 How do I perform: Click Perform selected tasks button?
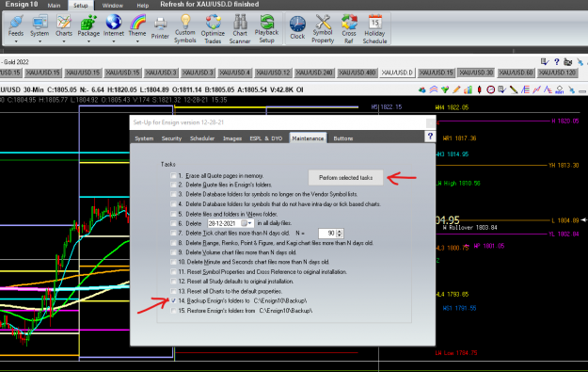click(346, 178)
